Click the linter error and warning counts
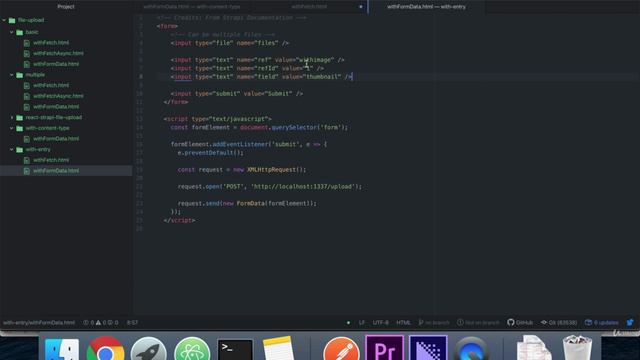 [101, 322]
